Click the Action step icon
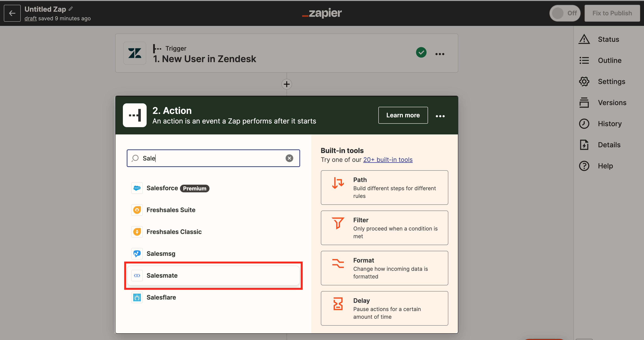Viewport: 644px width, 340px height. tap(135, 115)
